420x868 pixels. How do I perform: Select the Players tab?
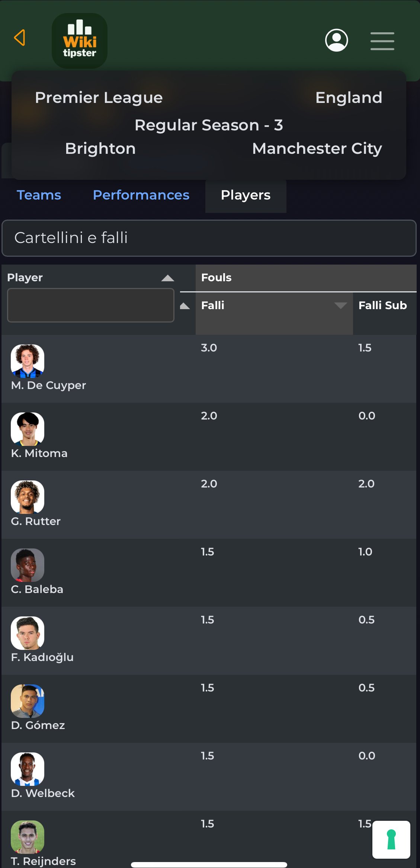pyautogui.click(x=246, y=195)
